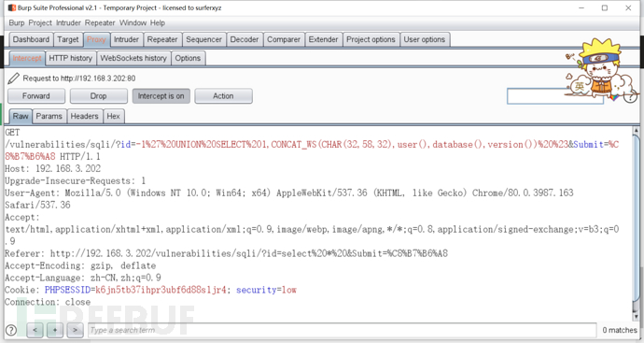Click the previous match arrow button
This screenshot has width=644, height=343.
point(35,330)
